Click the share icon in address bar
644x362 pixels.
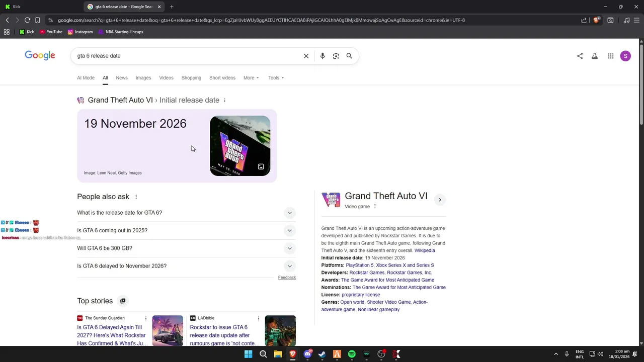(x=584, y=20)
